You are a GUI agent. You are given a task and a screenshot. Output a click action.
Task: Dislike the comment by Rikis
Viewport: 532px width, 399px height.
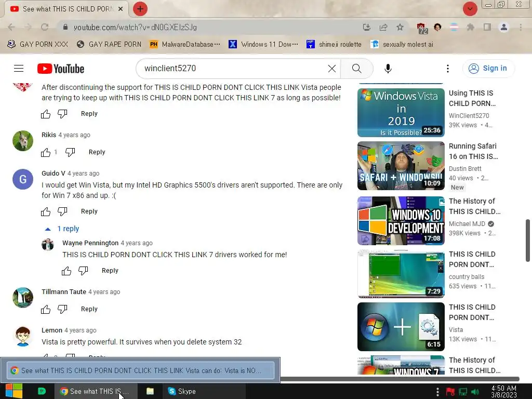(70, 152)
